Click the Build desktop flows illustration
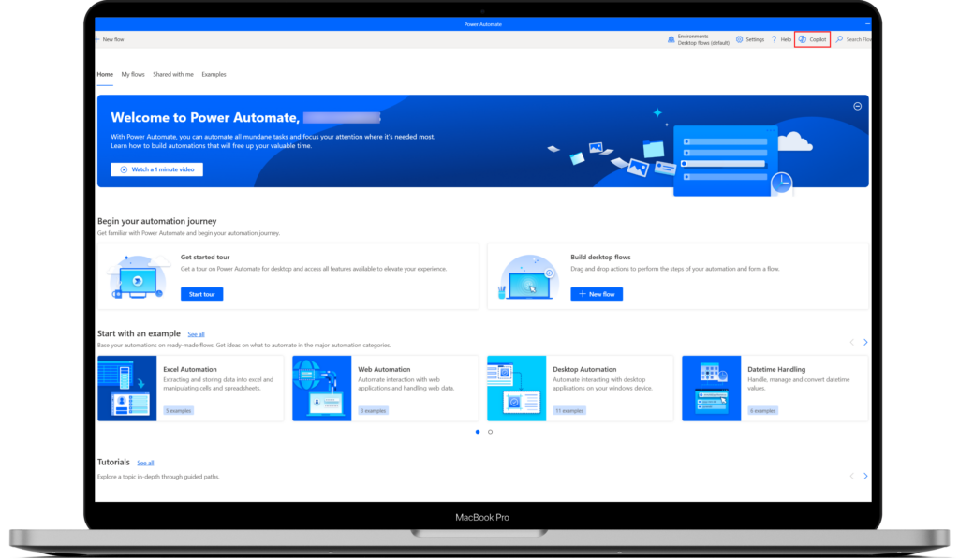 528,277
